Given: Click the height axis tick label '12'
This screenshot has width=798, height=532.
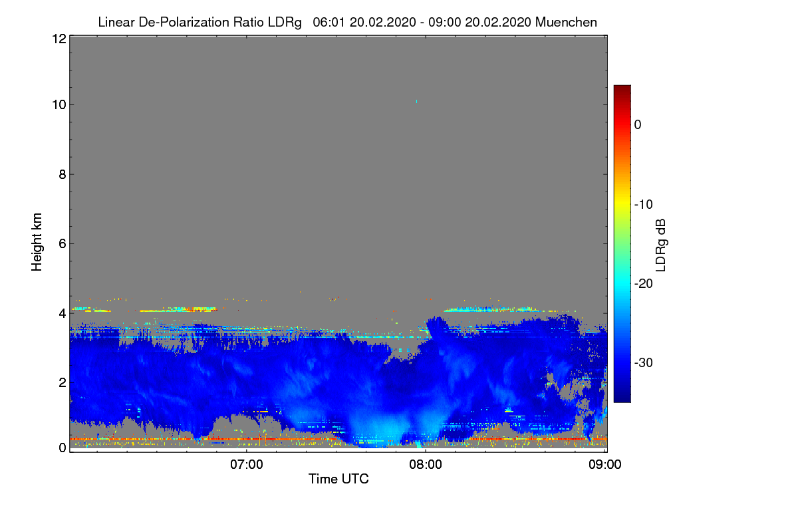Looking at the screenshot, I should [x=59, y=39].
